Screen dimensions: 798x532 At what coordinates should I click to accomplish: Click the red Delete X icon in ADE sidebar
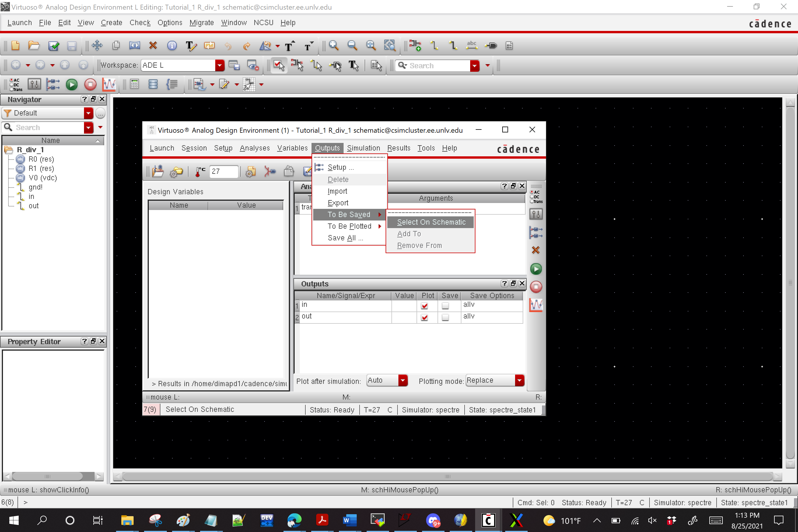click(535, 250)
